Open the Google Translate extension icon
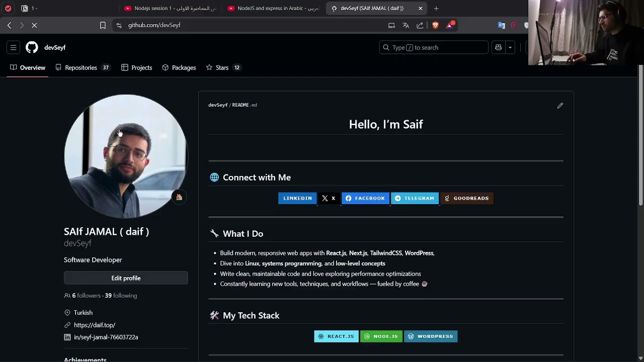 pyautogui.click(x=502, y=25)
